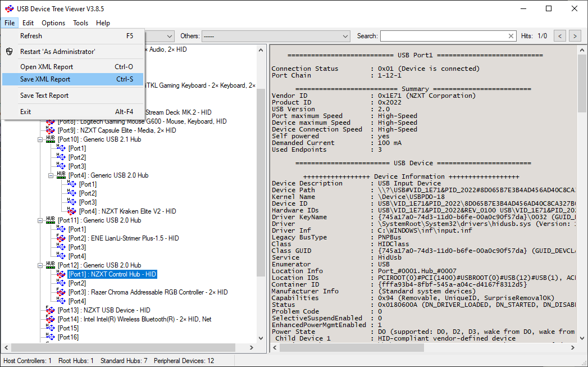588x367 pixels.
Task: Click the Intel Wireless Bluetooth device icon
Action: click(51, 319)
